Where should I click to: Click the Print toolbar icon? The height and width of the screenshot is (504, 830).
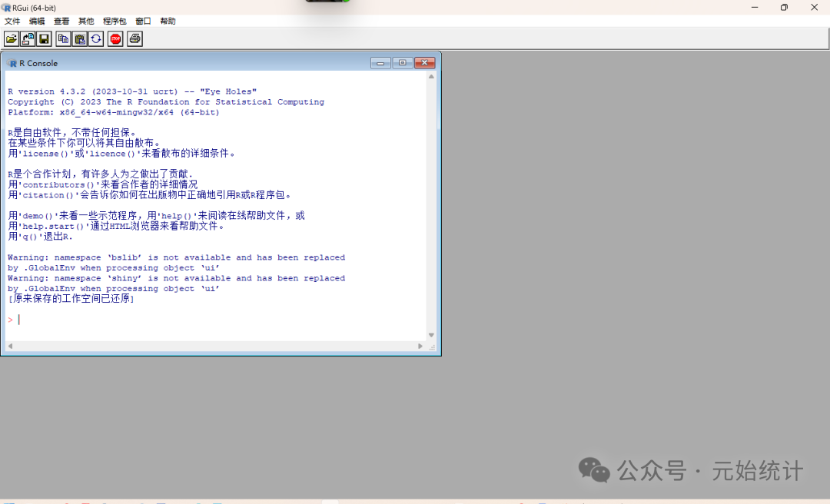(135, 38)
